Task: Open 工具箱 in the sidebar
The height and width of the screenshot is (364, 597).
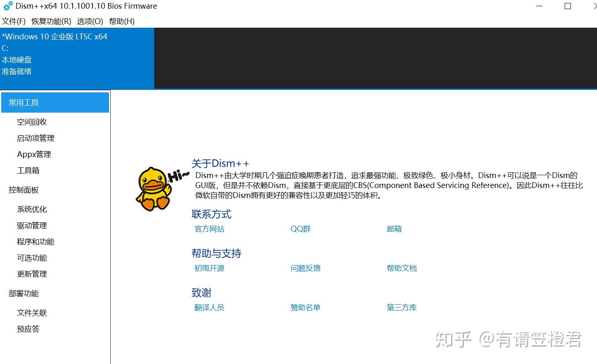Action: pyautogui.click(x=28, y=170)
